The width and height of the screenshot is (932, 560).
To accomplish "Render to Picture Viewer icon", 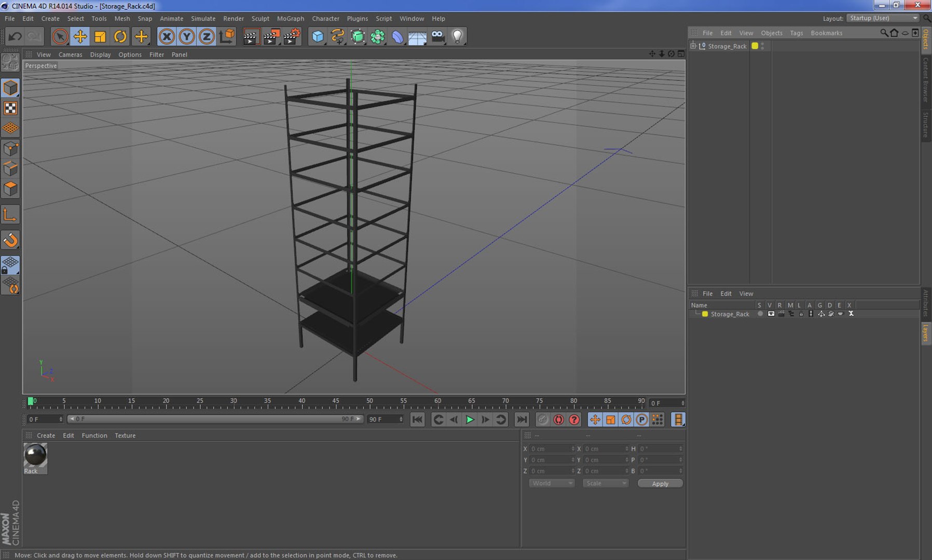I will [x=271, y=36].
